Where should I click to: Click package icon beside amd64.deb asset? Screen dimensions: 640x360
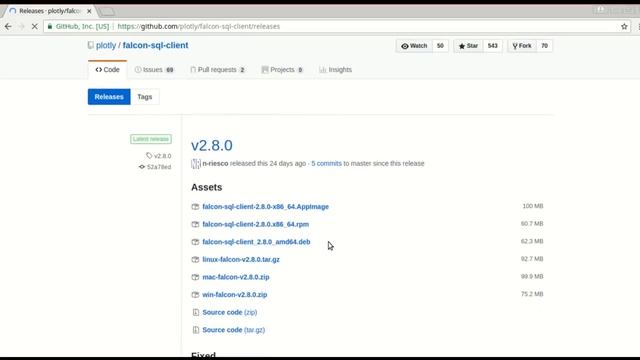point(196,242)
